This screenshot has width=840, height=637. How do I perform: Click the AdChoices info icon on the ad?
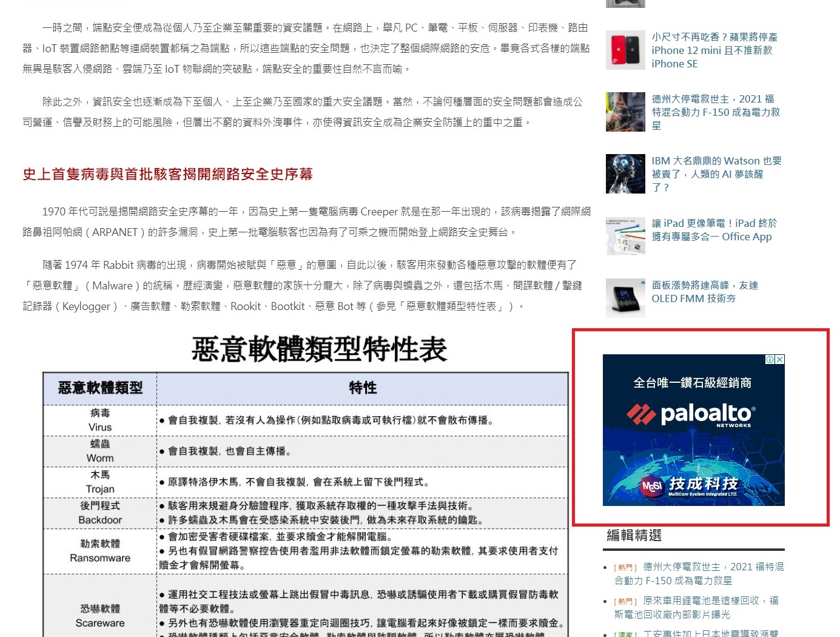coord(770,360)
